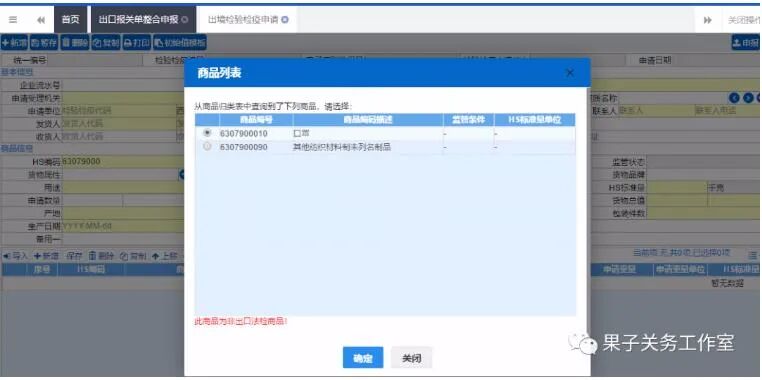Click the 包装件数 input field
This screenshot has height=380, width=762.
[x=704, y=213]
